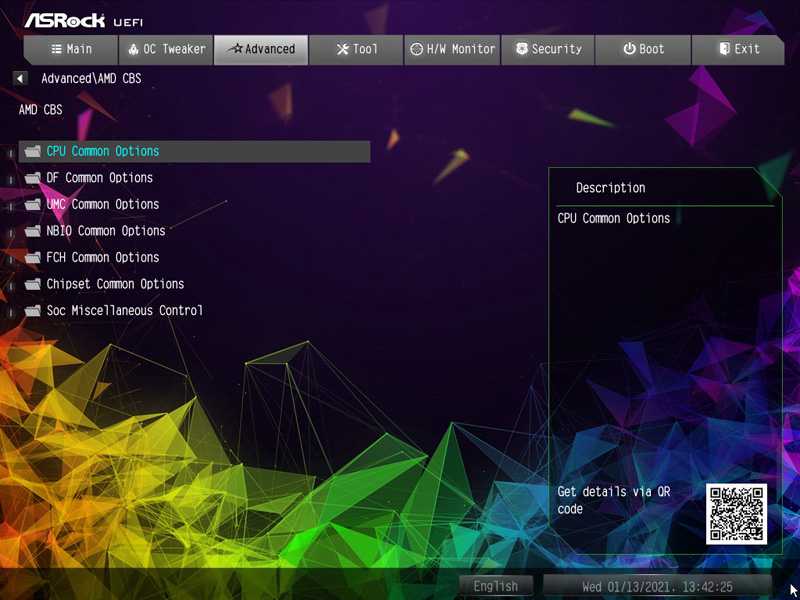Open CPU Common Options submenu

(194, 152)
